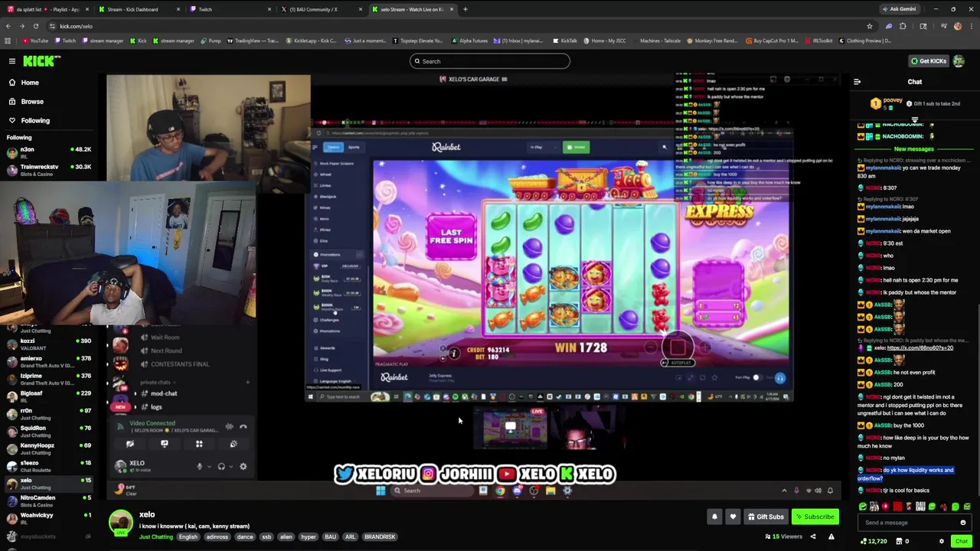Click the share icon near viewers
980x551 pixels.
(x=813, y=536)
